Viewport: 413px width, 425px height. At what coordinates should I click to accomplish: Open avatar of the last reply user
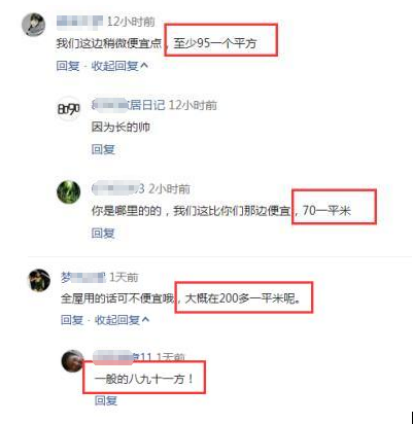(x=72, y=361)
